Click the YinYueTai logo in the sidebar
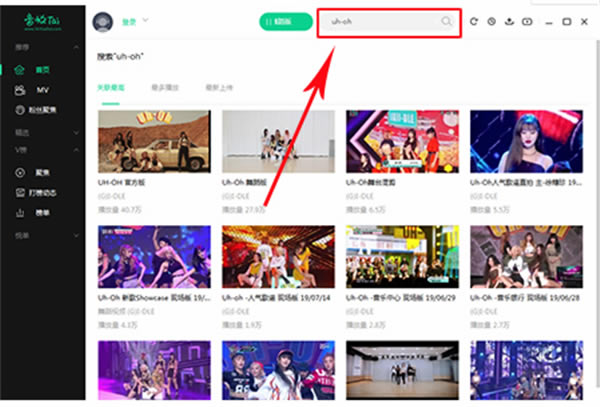The height and width of the screenshot is (407, 600). point(42,21)
